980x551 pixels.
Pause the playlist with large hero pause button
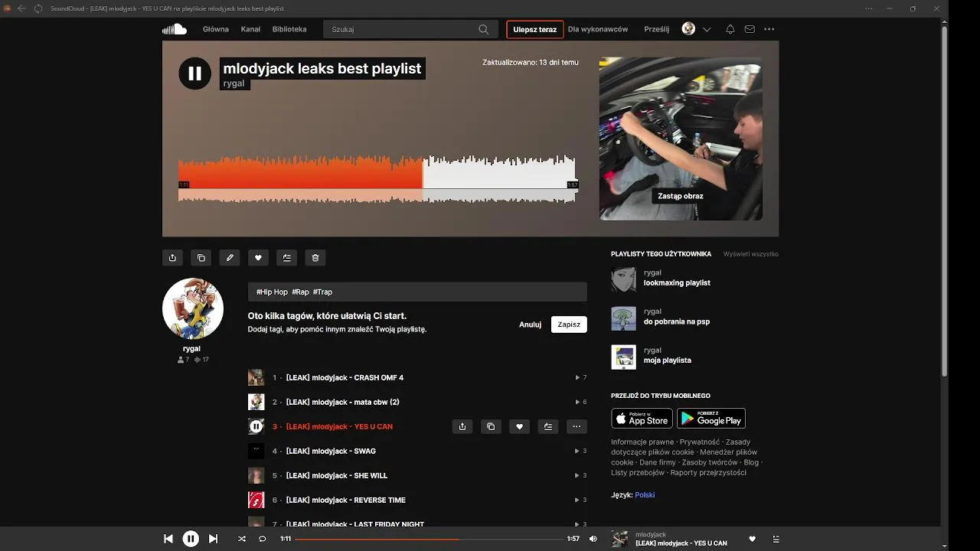pos(194,73)
